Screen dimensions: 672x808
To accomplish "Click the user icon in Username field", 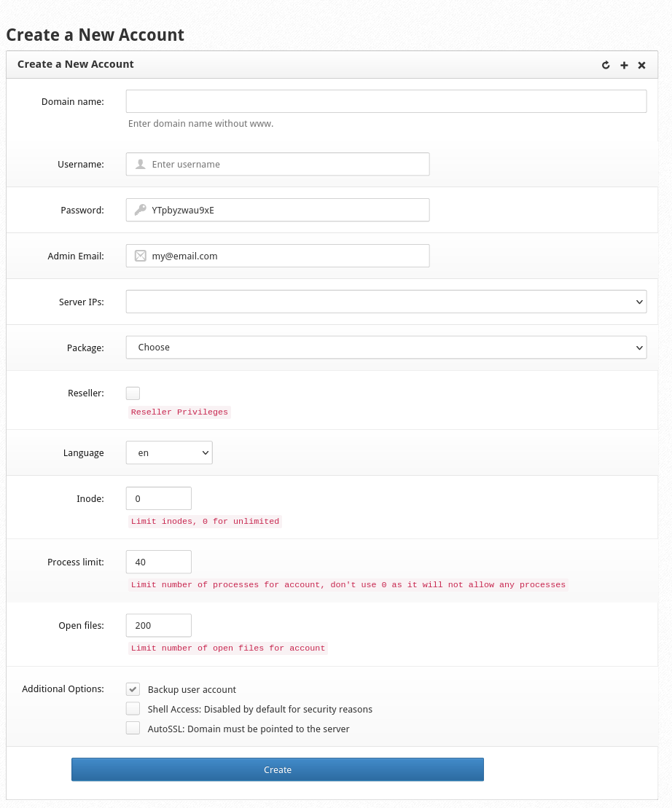I will (x=139, y=164).
